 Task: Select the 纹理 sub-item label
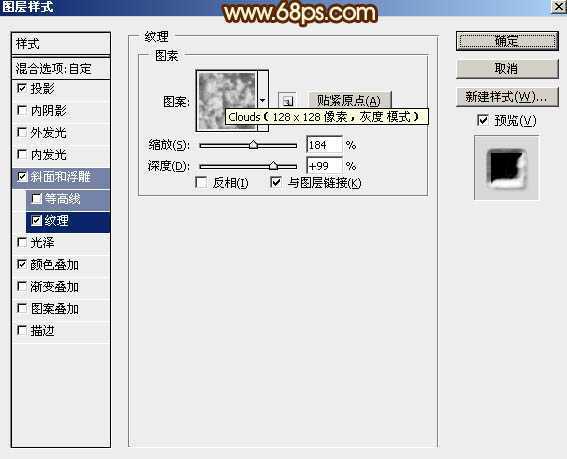pos(56,221)
